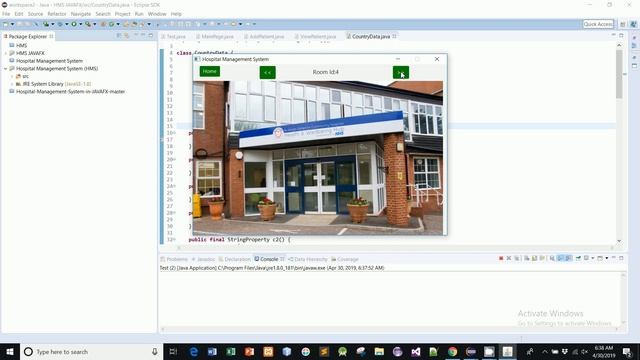Open the Window menu
This screenshot has width=640, height=360.
pyautogui.click(x=157, y=14)
